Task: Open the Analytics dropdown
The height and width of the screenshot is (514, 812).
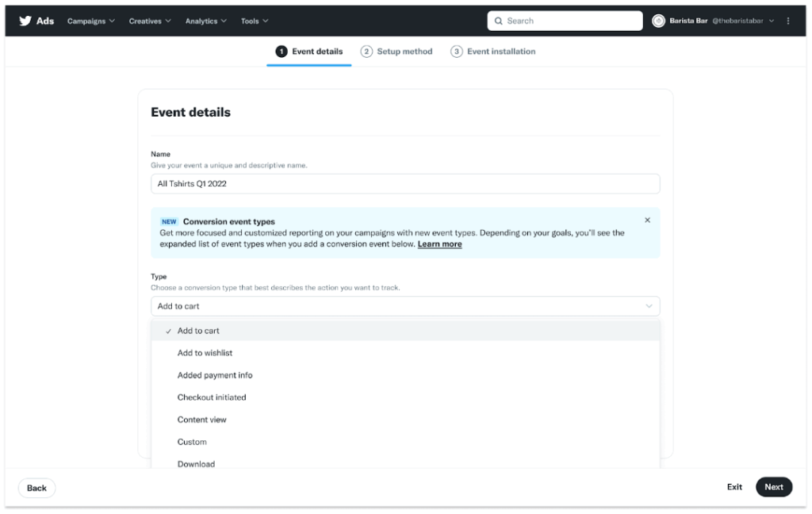Action: (x=205, y=21)
